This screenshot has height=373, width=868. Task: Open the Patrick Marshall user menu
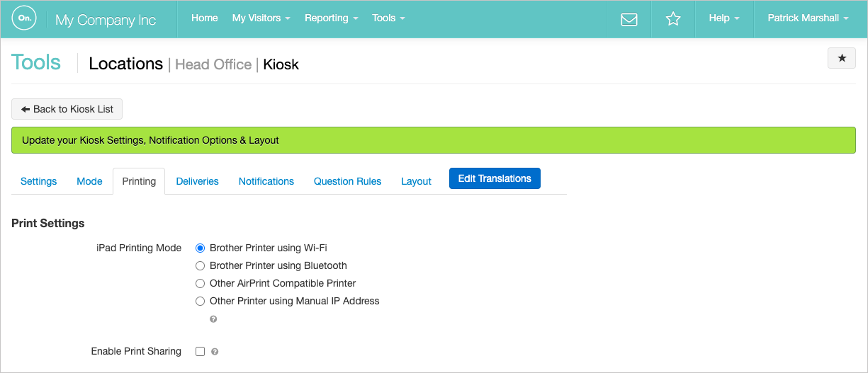[x=808, y=18]
